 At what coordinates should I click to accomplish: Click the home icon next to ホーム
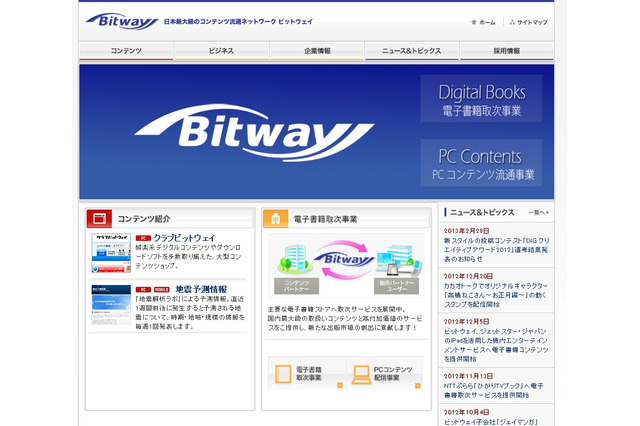tap(474, 22)
